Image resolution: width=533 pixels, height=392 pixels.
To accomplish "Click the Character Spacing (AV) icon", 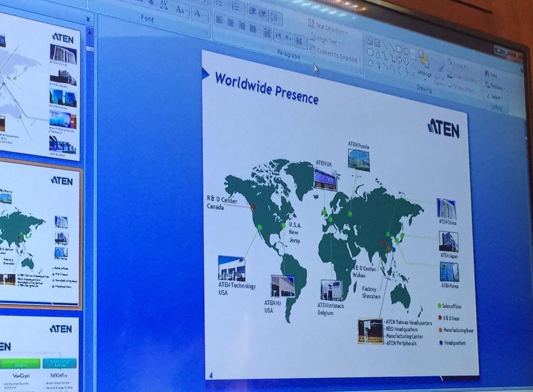I will (164, 5).
